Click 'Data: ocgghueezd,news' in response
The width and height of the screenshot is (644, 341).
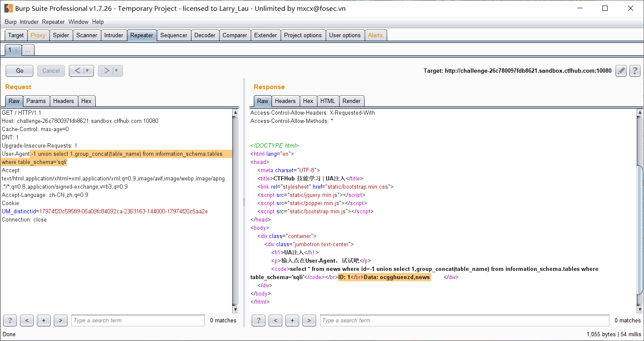397,277
